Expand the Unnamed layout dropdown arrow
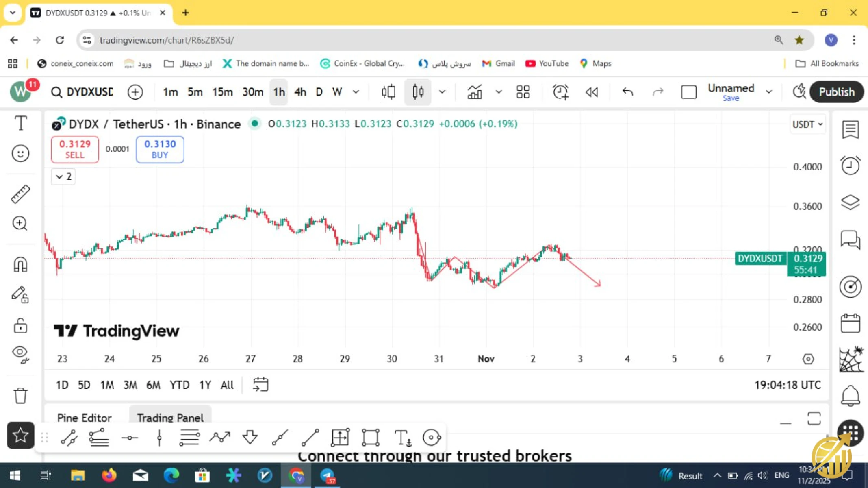Screen dimensions: 868x488 click(x=769, y=92)
